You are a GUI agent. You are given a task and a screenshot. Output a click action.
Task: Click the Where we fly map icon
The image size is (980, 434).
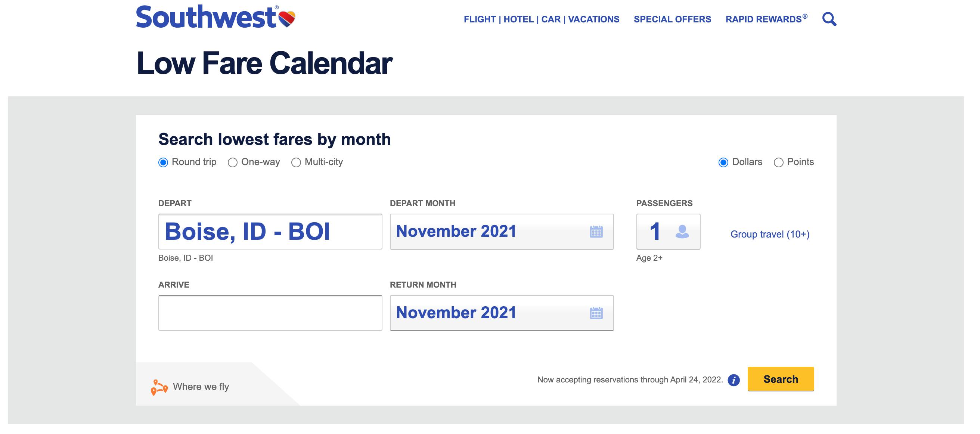(159, 387)
